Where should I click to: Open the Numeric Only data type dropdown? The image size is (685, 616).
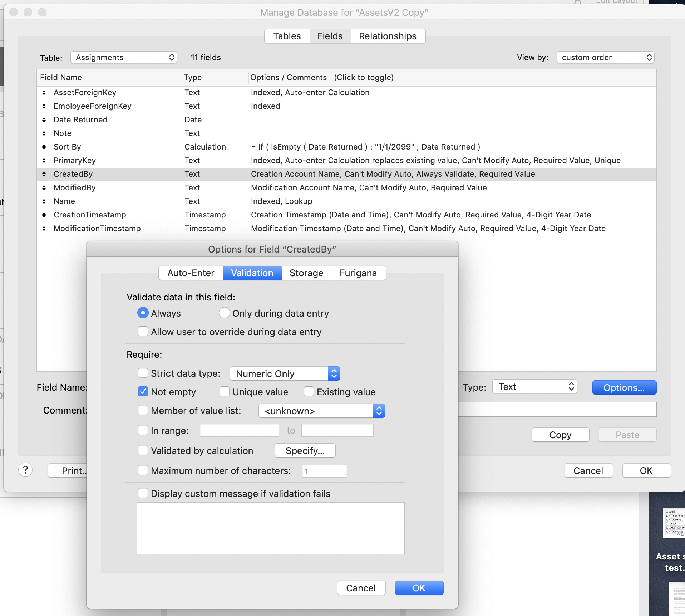pyautogui.click(x=285, y=373)
